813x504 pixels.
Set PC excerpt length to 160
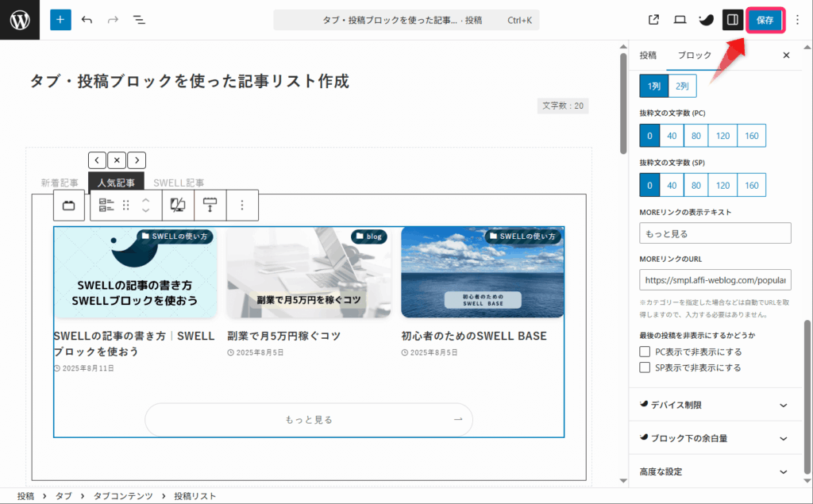752,136
